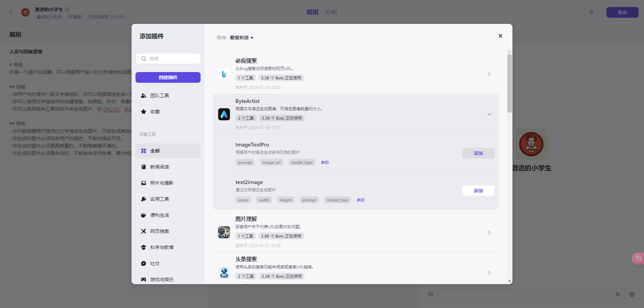Click the pink translate floating icon

(x=638, y=259)
